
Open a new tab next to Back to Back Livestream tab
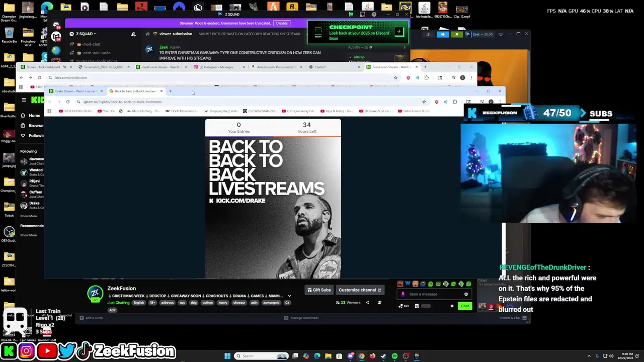coord(171,91)
